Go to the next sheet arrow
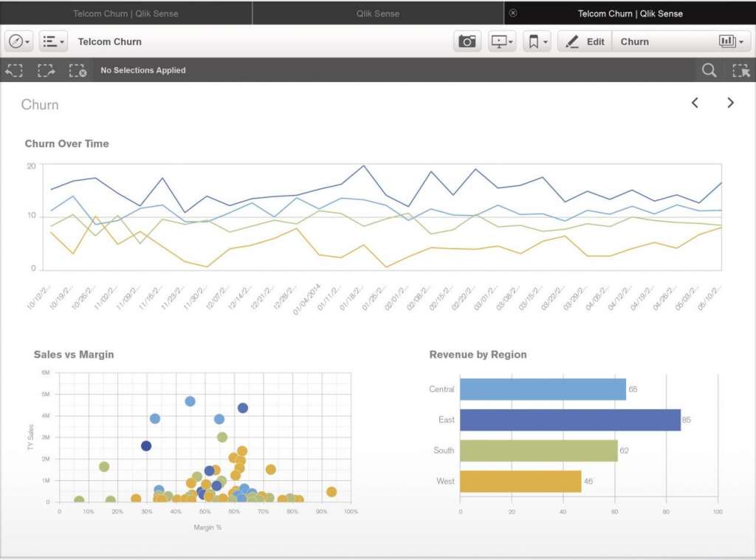The image size is (756, 560). pyautogui.click(x=730, y=103)
